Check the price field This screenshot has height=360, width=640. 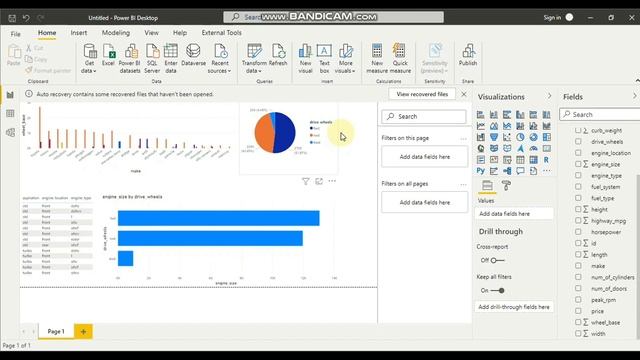point(578,311)
